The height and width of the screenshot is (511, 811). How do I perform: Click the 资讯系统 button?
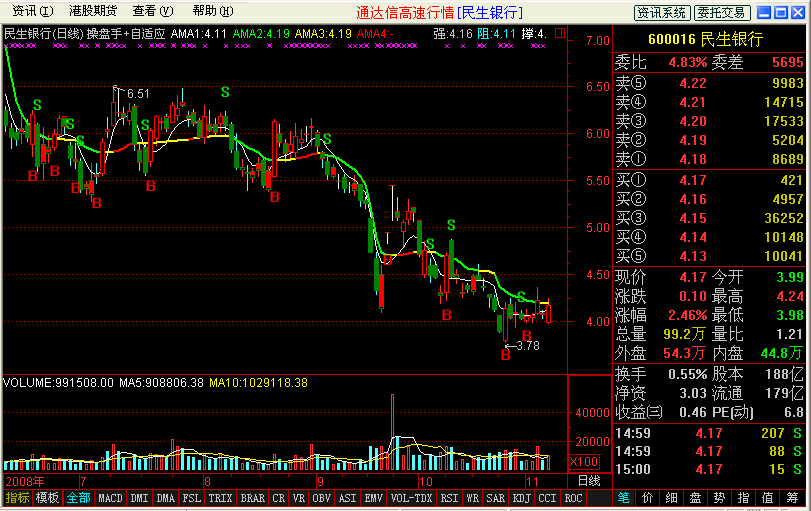point(662,13)
